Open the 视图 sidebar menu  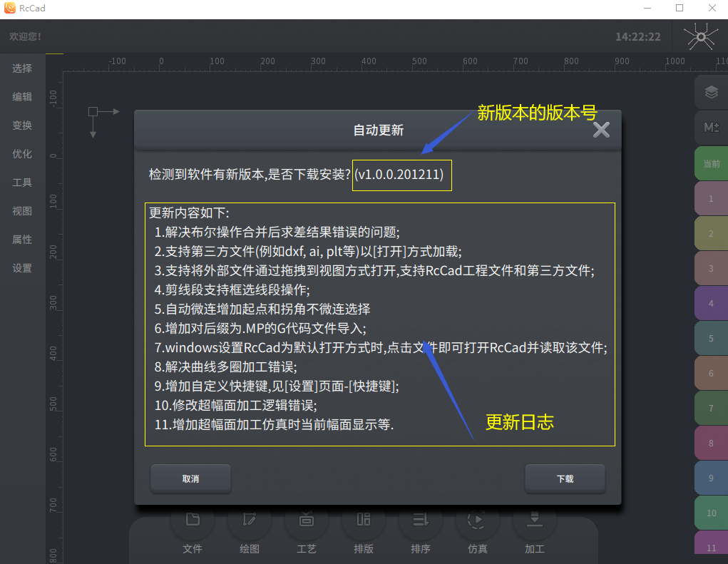pyautogui.click(x=22, y=211)
